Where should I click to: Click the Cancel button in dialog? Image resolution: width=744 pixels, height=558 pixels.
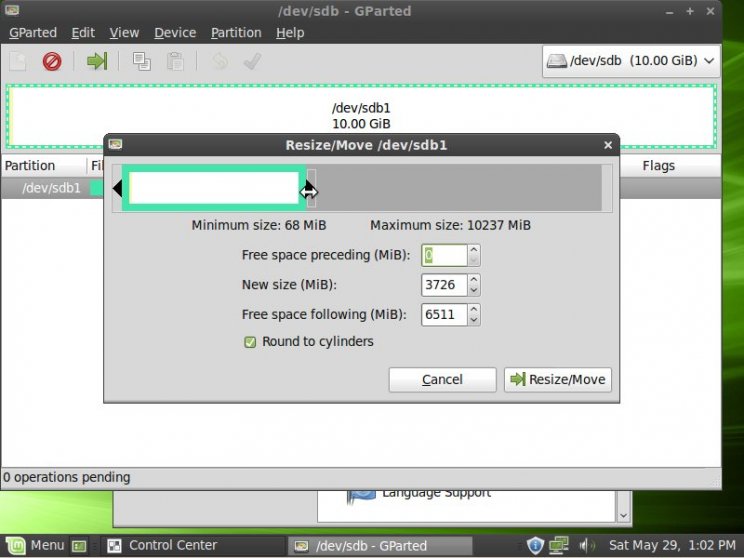coord(442,380)
